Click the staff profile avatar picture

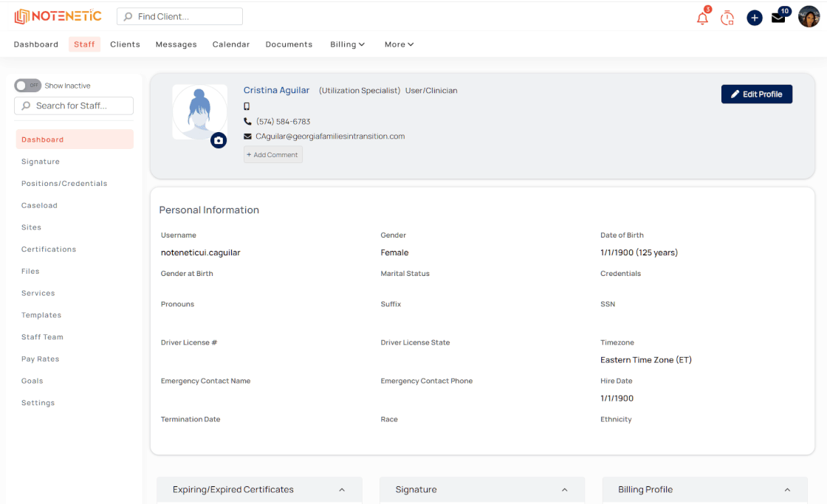[199, 111]
